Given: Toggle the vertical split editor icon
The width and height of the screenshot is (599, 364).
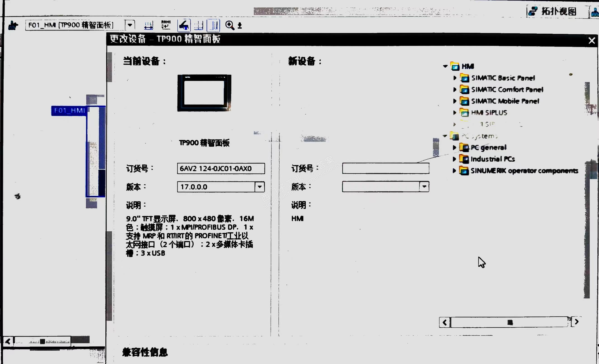Looking at the screenshot, I should 214,25.
